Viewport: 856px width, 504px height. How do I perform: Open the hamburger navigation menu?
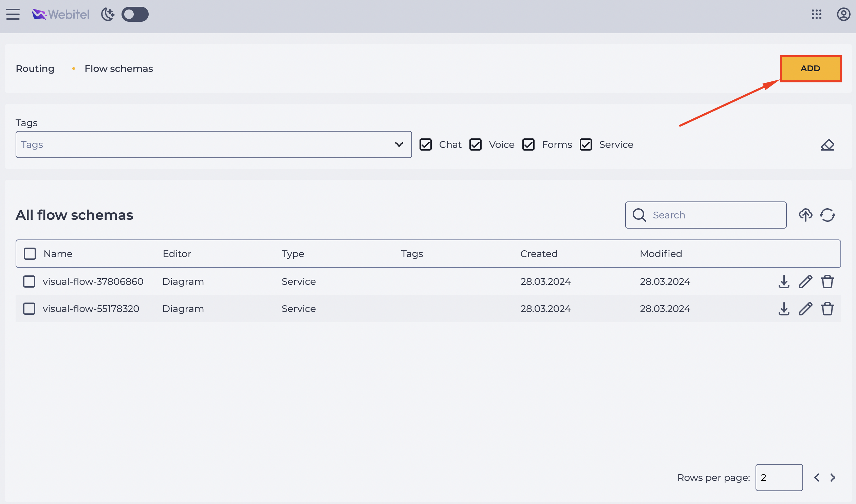point(13,14)
